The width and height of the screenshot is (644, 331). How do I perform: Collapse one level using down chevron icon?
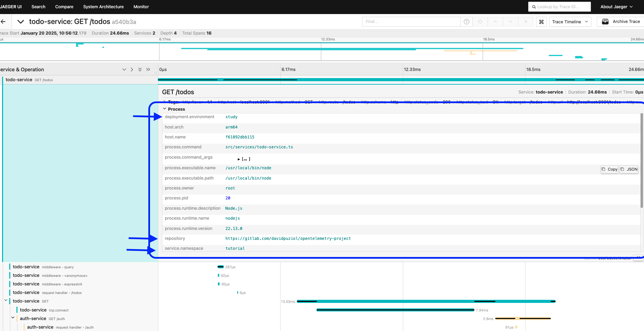coord(124,70)
